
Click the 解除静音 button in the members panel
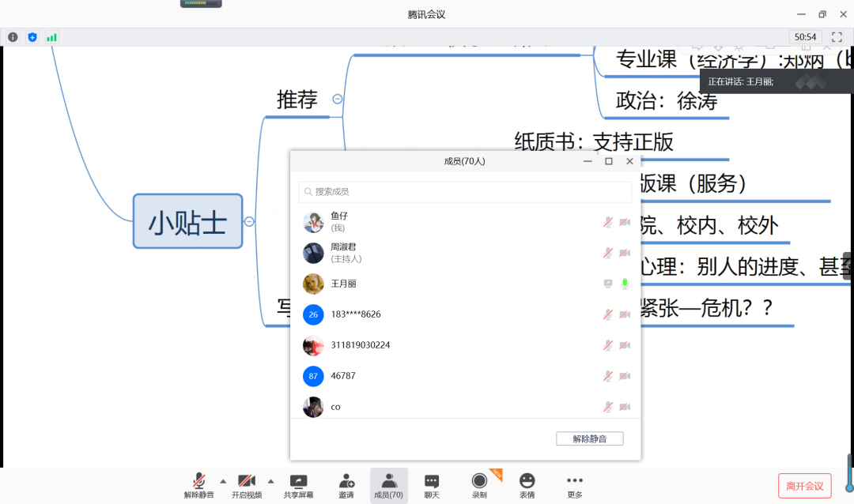coord(589,438)
